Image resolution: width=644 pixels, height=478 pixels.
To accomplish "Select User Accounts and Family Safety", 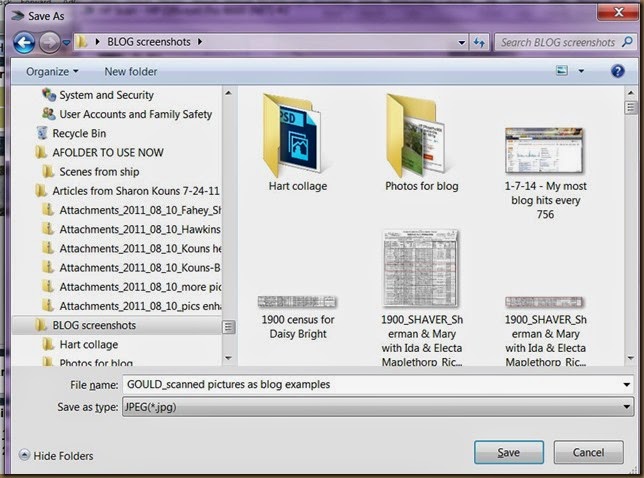I will click(136, 114).
